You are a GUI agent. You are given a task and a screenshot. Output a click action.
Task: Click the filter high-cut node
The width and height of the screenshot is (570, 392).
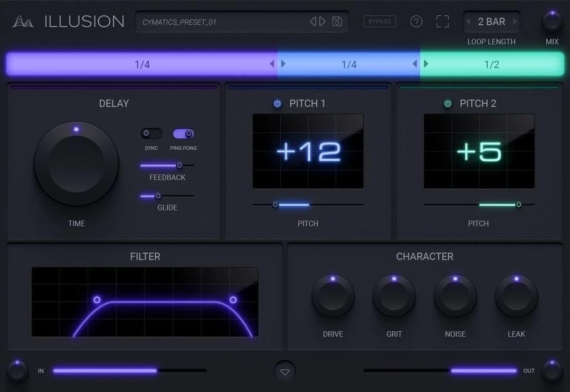coord(233,300)
